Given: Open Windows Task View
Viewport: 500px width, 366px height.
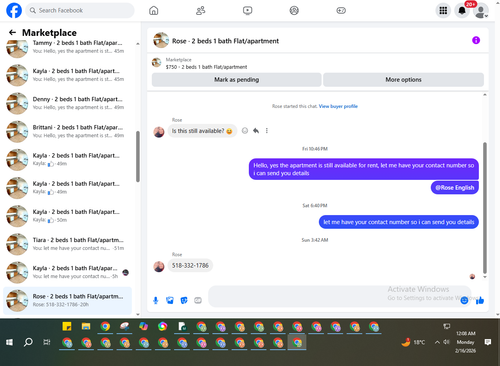Looking at the screenshot, I should (47, 342).
